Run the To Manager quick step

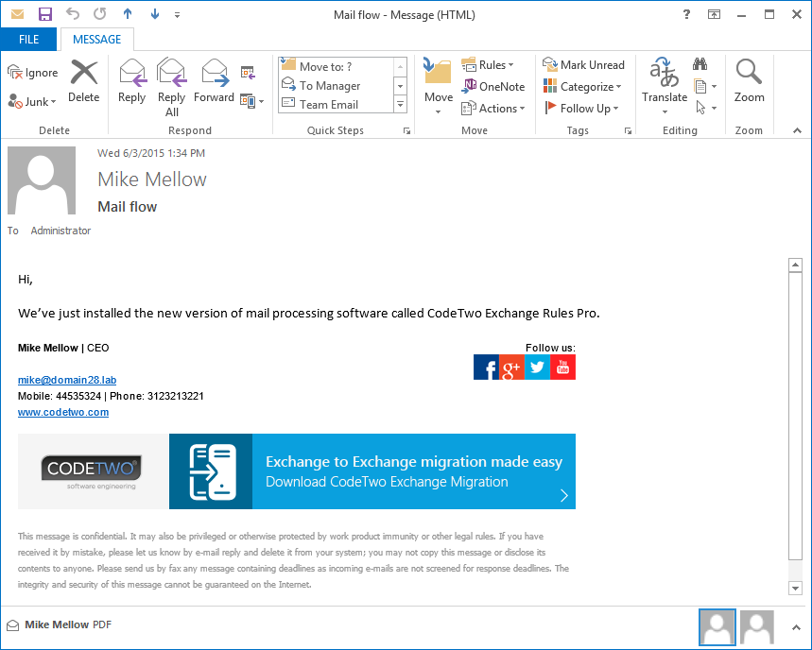tap(337, 85)
